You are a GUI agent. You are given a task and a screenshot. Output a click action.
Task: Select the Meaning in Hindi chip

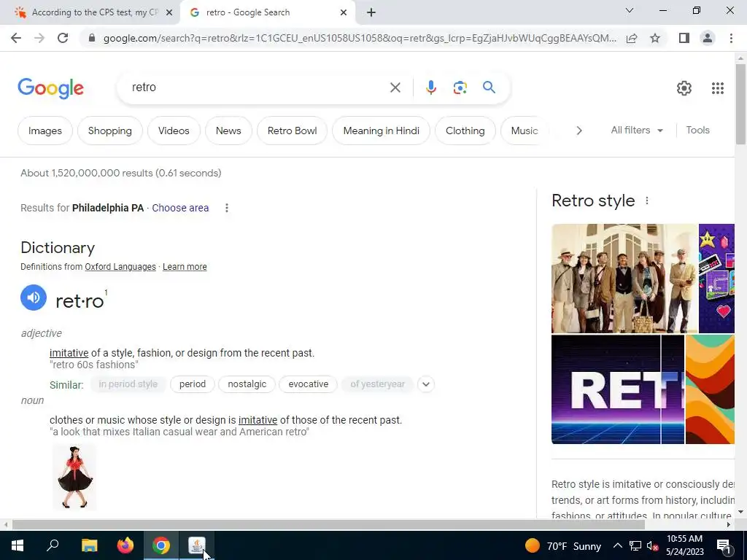(381, 131)
